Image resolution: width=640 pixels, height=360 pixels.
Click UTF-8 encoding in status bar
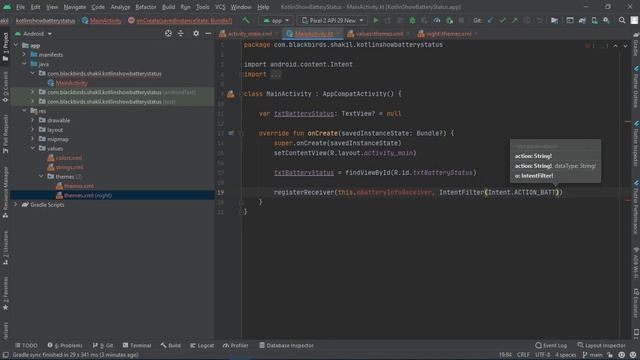point(542,355)
